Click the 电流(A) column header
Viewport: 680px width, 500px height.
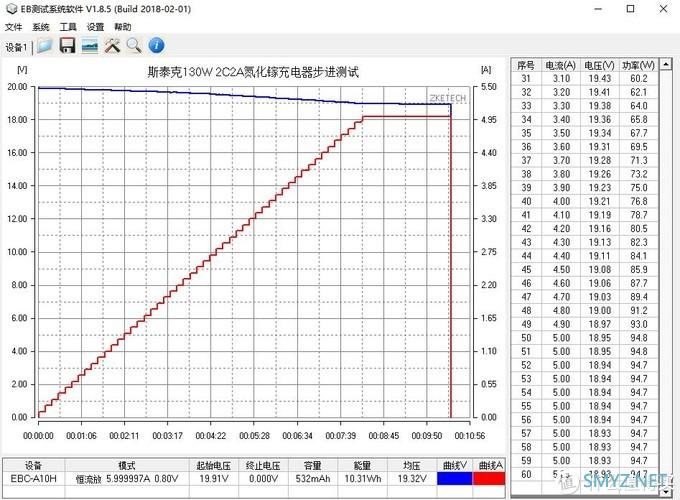point(560,65)
